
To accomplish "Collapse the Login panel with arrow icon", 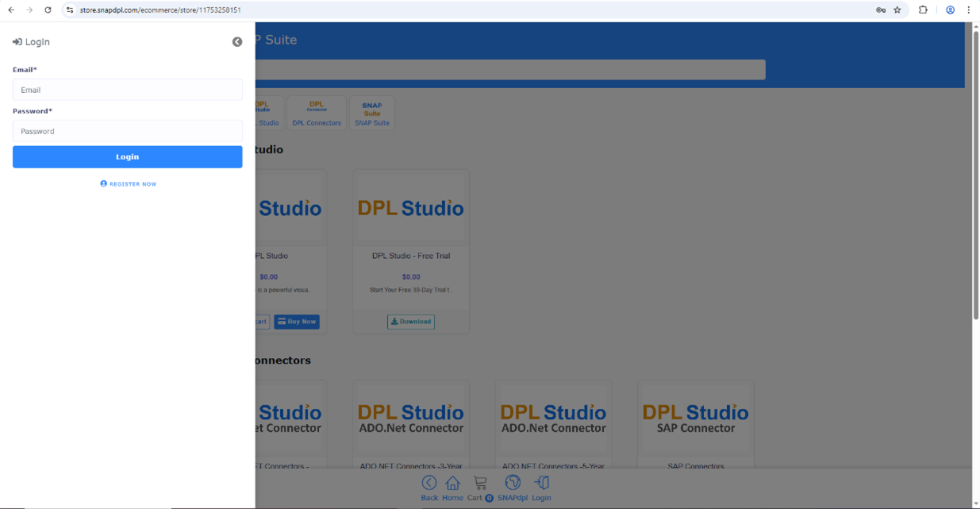I will [x=237, y=42].
